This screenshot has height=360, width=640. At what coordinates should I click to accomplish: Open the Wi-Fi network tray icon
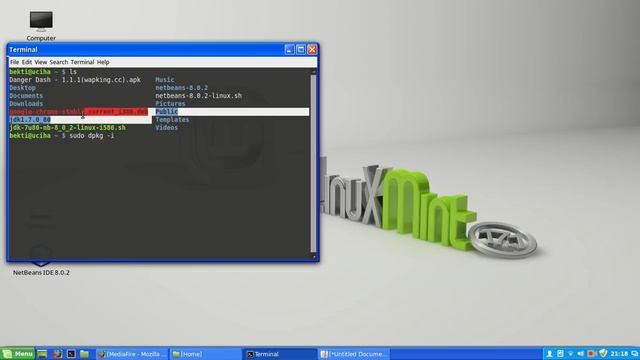coord(571,353)
